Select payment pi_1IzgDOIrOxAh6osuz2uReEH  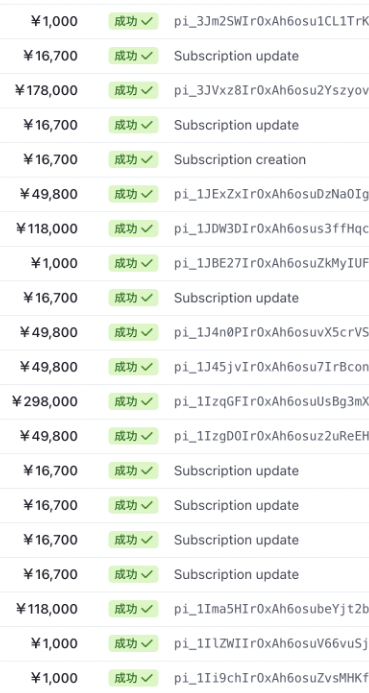pyautogui.click(x=271, y=436)
